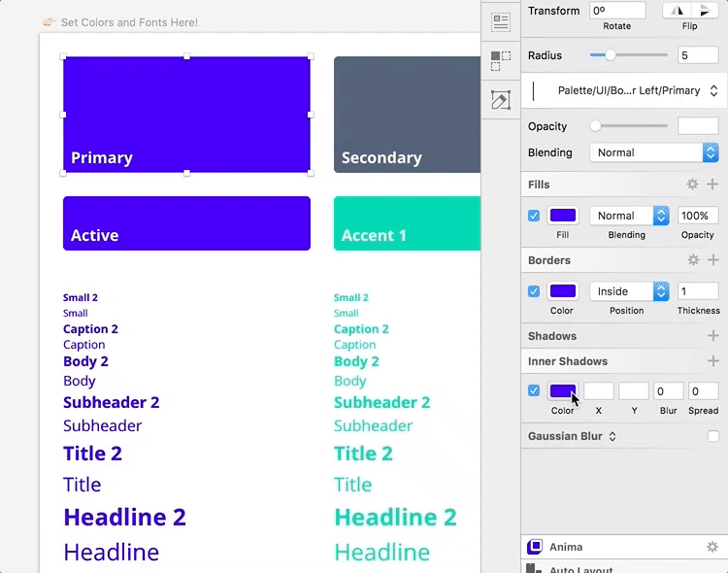Screen dimensions: 728x573
Task: Select the Accent 1 color rectangle
Action: (407, 223)
